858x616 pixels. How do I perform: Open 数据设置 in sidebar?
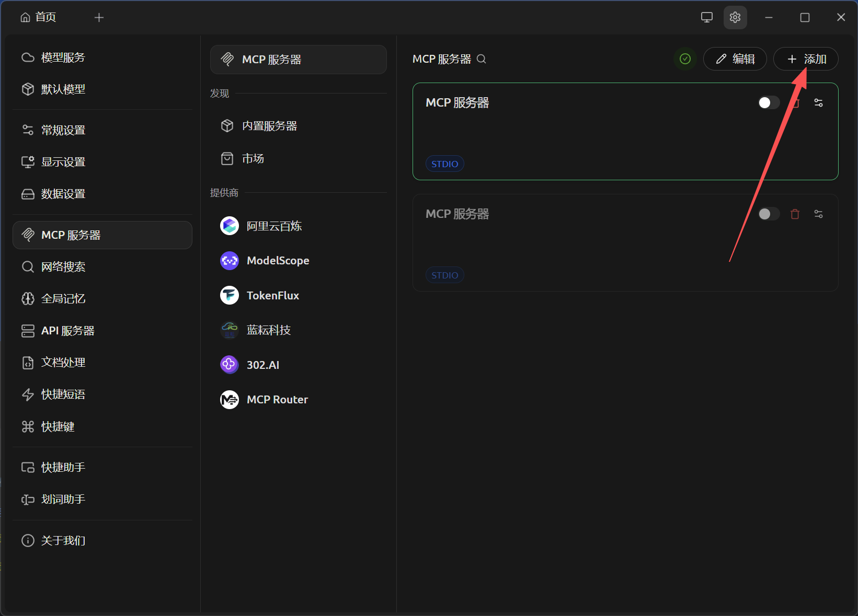coord(102,194)
